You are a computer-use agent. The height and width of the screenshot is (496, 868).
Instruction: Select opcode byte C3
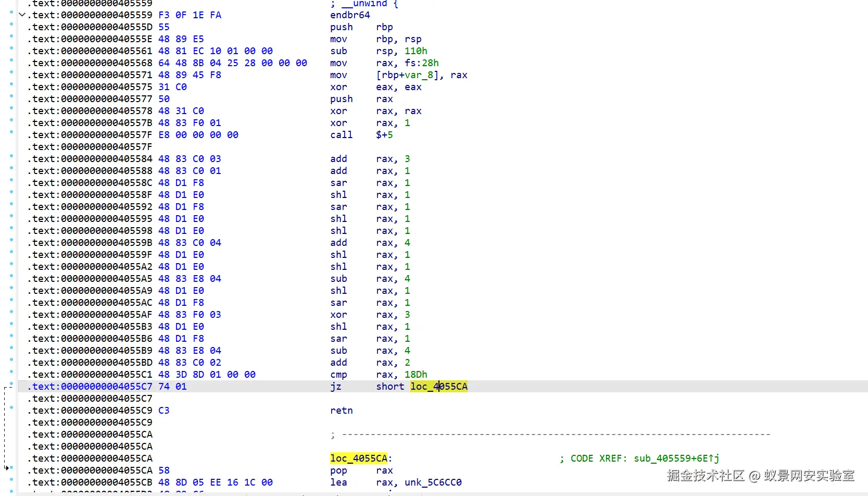click(164, 411)
